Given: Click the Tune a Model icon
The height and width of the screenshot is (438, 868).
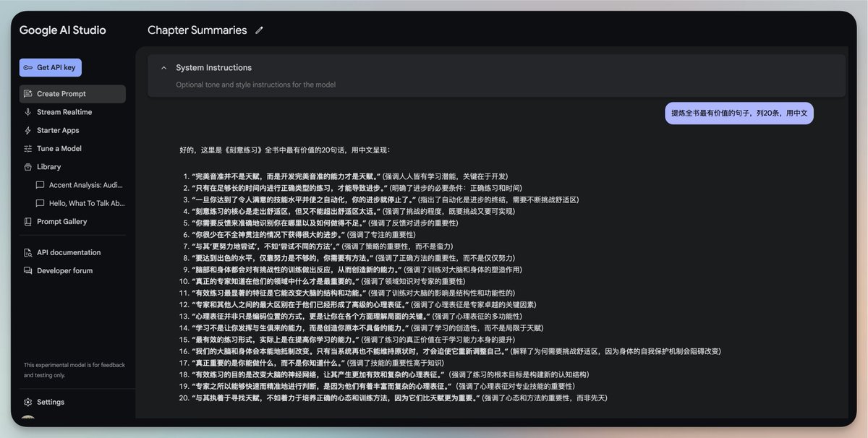Looking at the screenshot, I should (28, 148).
